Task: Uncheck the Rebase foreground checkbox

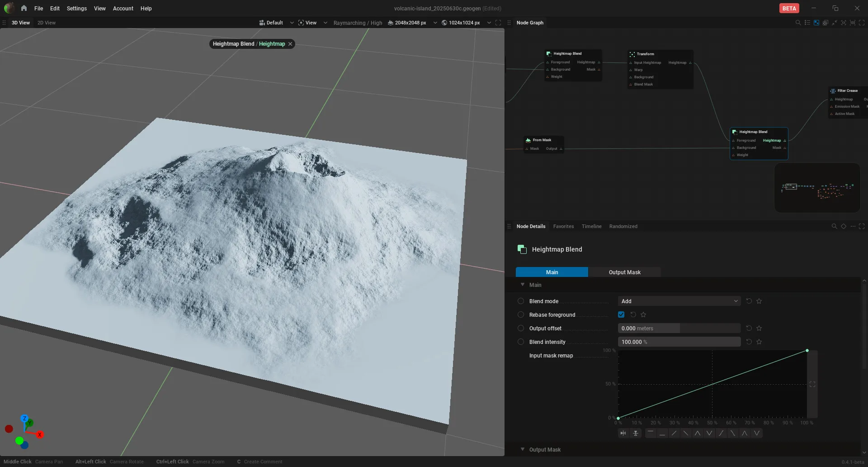Action: [621, 315]
